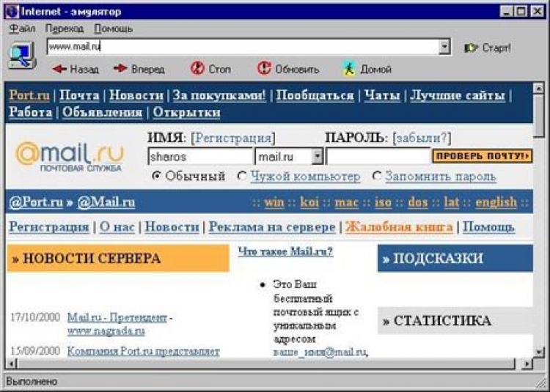Switch encoding to mac
Image resolution: width=550 pixels, height=392 pixels.
[x=347, y=202]
